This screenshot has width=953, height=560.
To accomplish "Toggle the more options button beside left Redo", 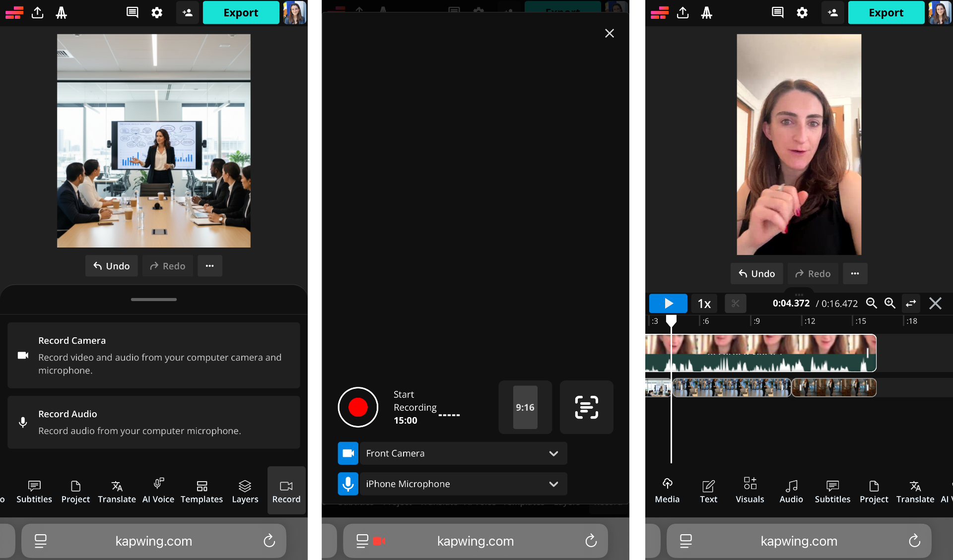I will (x=210, y=266).
